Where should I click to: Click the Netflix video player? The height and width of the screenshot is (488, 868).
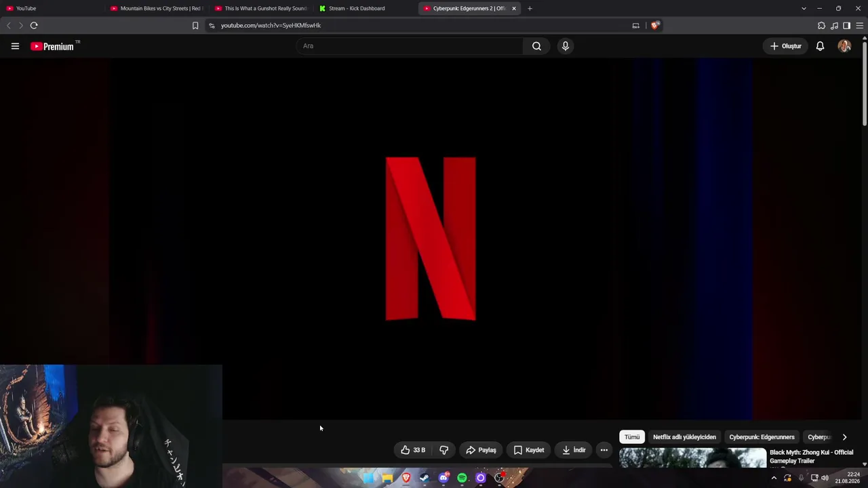click(x=431, y=239)
